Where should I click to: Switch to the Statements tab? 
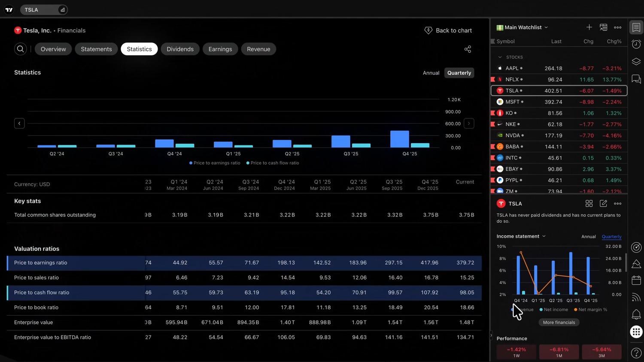[x=96, y=49]
